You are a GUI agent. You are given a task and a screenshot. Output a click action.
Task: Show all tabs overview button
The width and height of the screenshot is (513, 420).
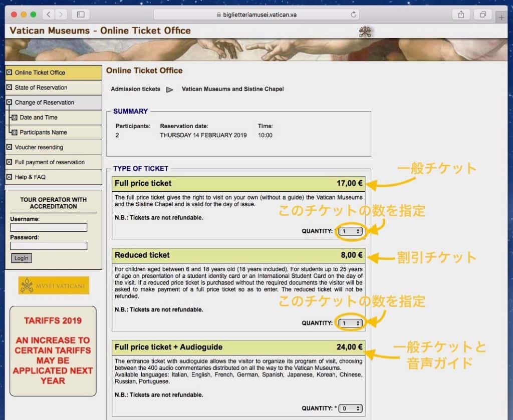[483, 15]
